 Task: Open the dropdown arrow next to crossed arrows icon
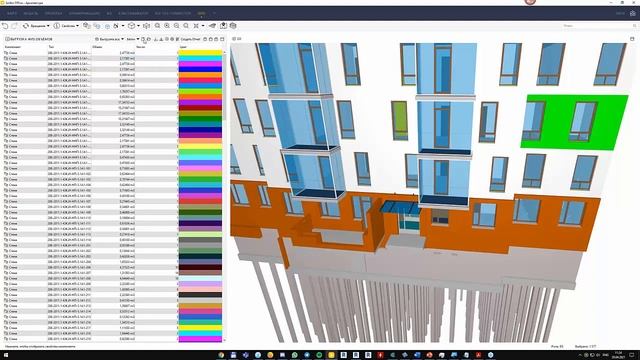pos(203,26)
